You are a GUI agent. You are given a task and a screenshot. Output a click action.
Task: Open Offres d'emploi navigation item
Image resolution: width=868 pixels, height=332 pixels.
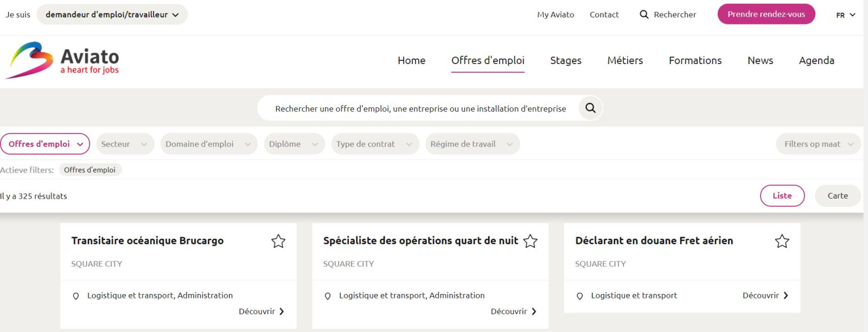488,60
